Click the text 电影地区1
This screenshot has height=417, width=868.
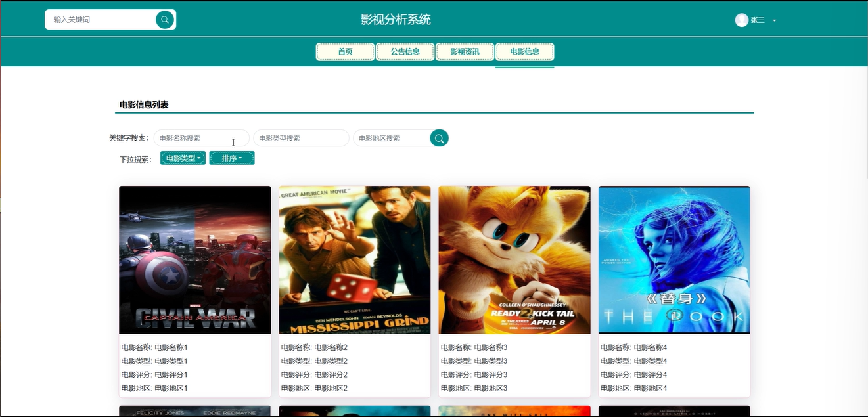pyautogui.click(x=171, y=389)
